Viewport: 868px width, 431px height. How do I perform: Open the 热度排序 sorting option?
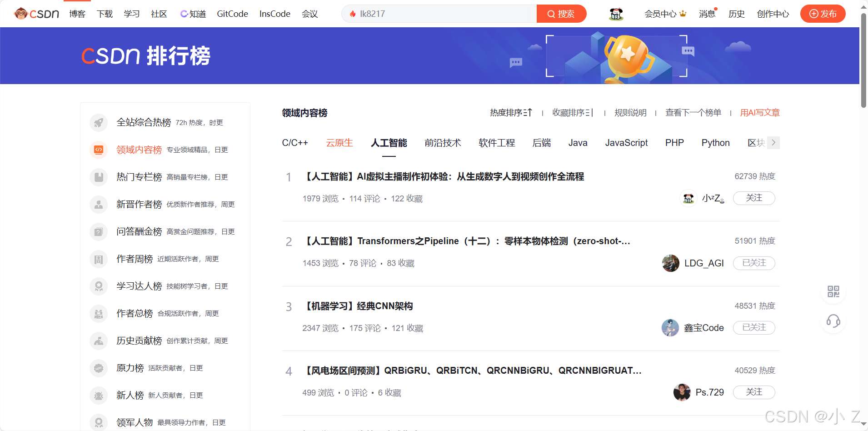pos(511,112)
